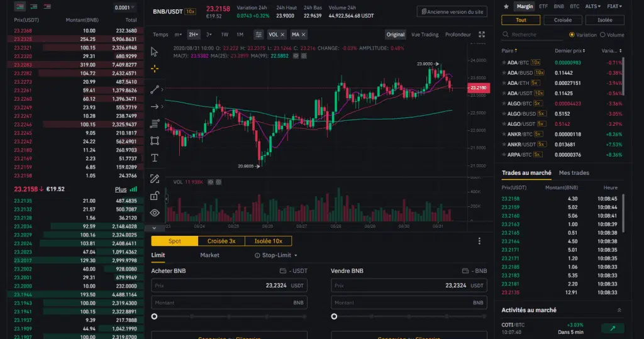644x339 pixels.
Task: Open chart indicator settings sliders icon
Action: pos(258,35)
